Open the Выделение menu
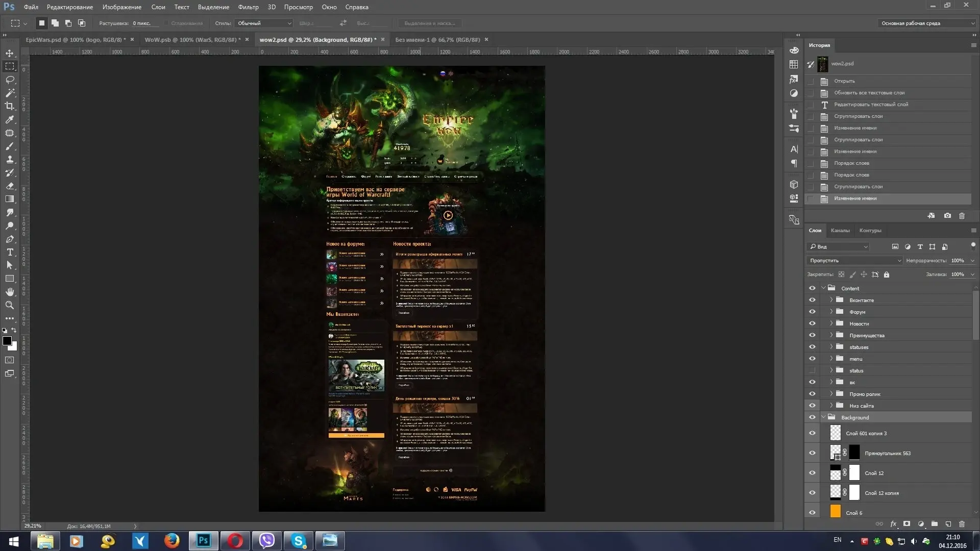Screen dimensions: 980x551 213,7
